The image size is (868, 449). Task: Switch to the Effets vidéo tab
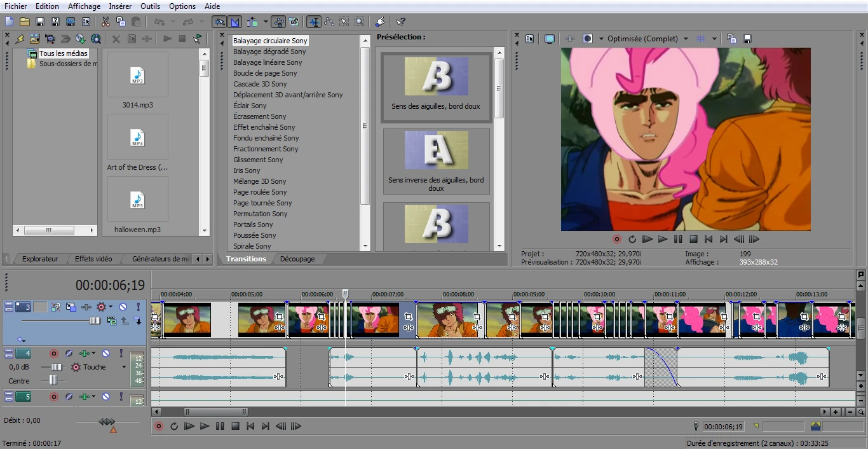[93, 259]
